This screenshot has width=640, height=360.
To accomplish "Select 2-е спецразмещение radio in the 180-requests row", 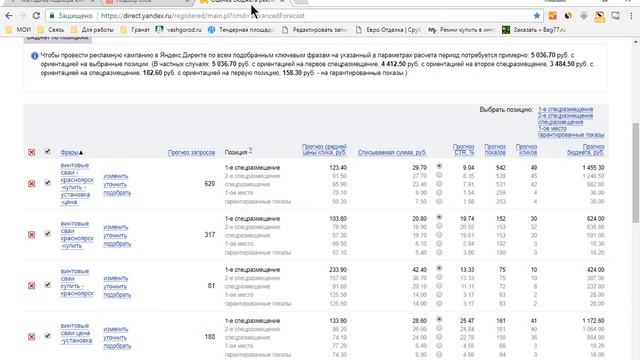I will 439,328.
